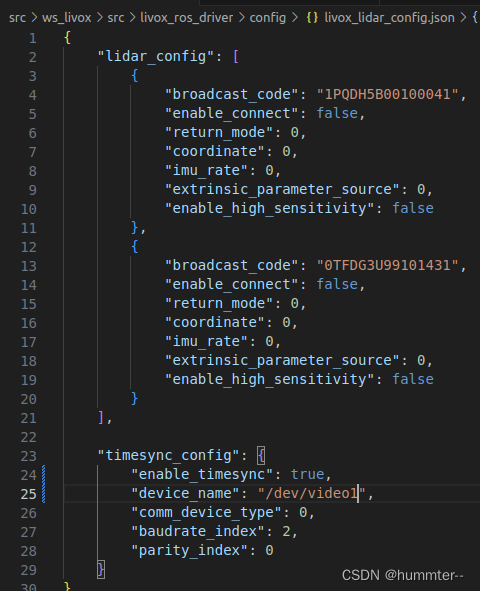Click the highlighted closing brace on line 29
480x591 pixels.
(101, 569)
